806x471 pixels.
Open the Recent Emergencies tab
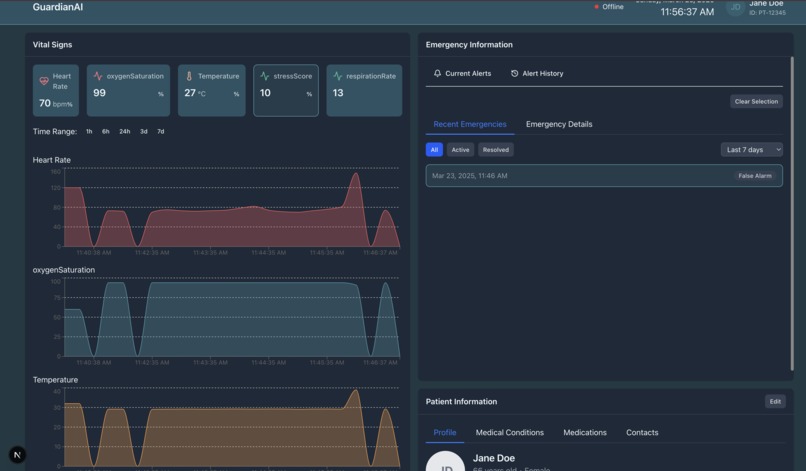tap(470, 124)
